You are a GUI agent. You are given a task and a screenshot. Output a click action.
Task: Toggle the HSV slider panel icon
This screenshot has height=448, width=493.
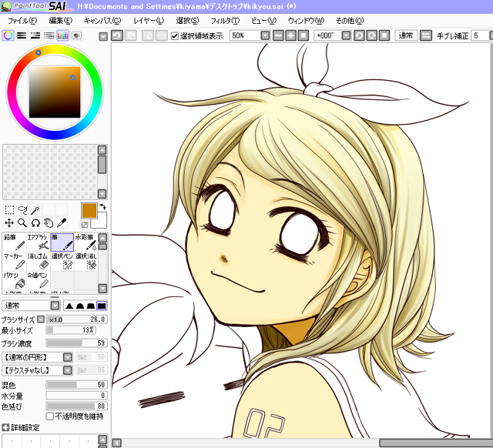click(35, 35)
